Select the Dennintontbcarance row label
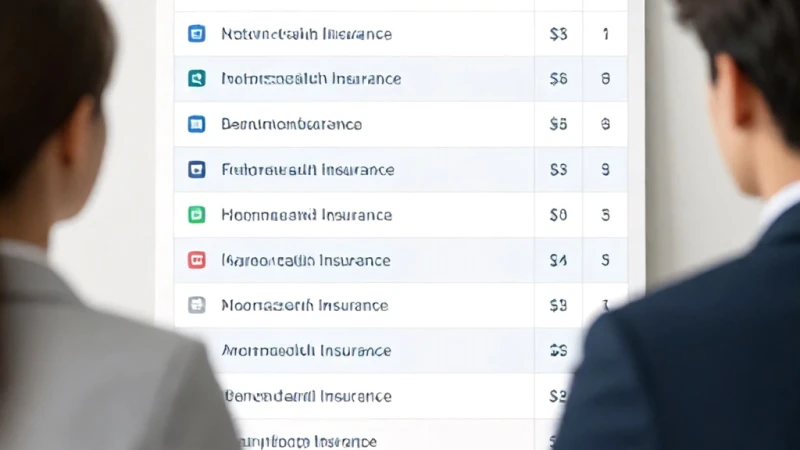800x450 pixels. click(x=291, y=124)
